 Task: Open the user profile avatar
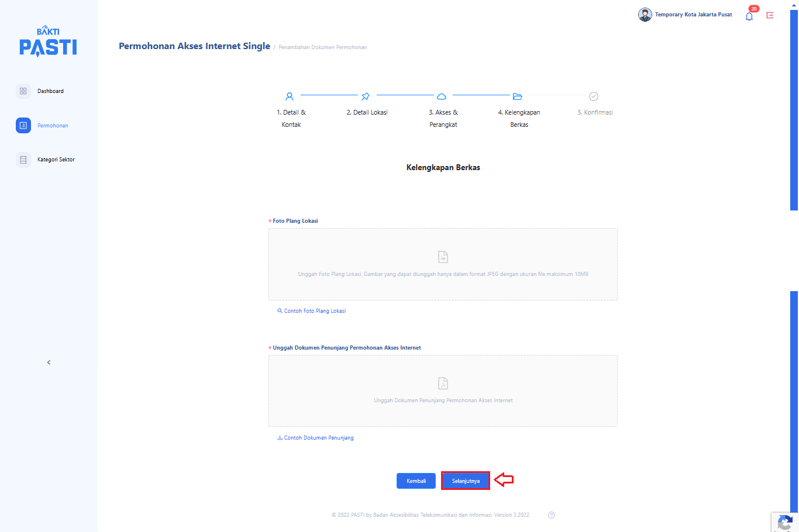[645, 15]
